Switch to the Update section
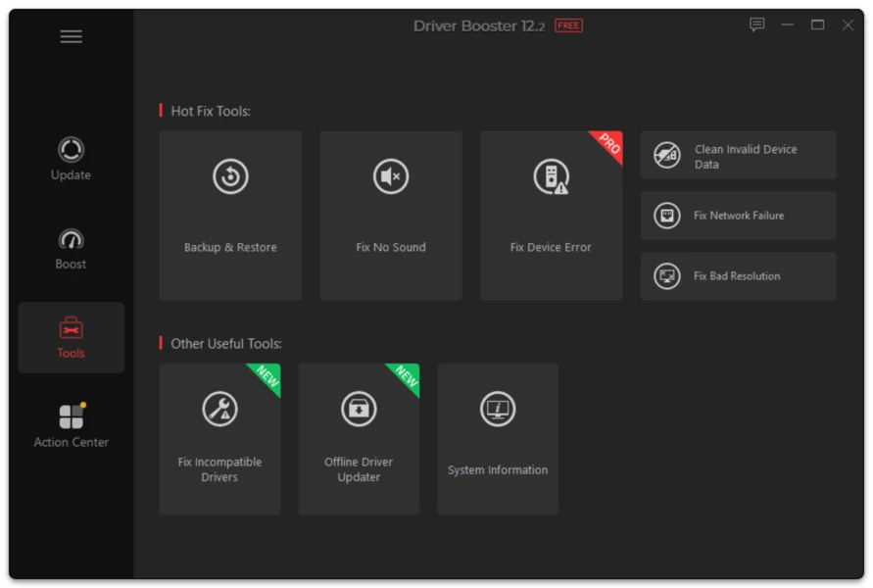 pos(71,159)
